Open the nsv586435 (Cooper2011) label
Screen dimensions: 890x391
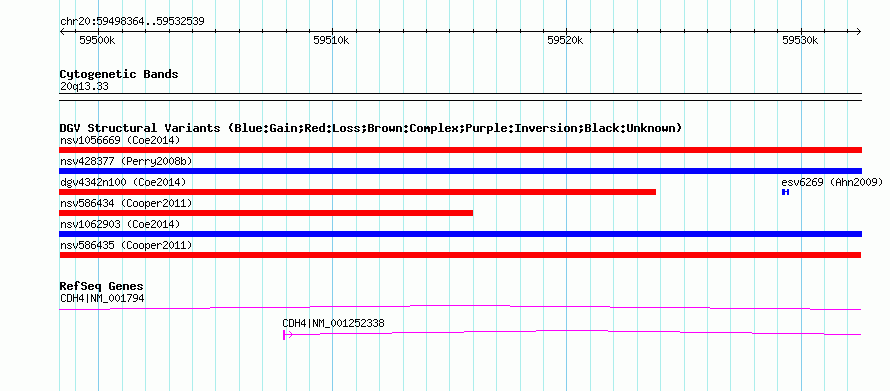[x=126, y=245]
